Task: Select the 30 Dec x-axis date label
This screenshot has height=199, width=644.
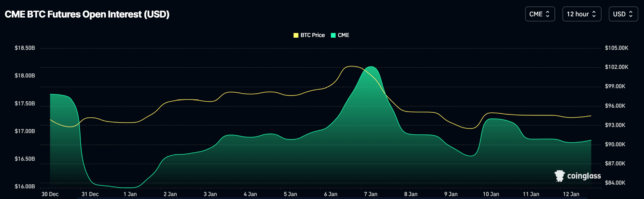Action: pyautogui.click(x=50, y=194)
